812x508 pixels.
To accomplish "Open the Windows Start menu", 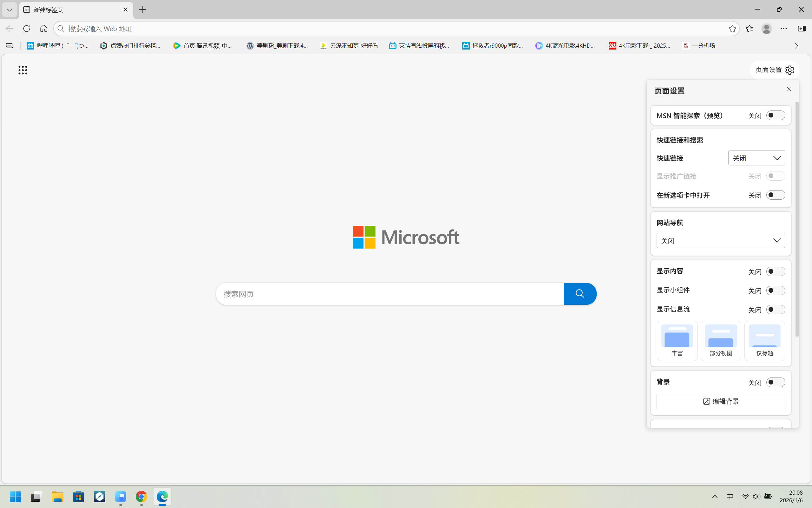I will point(15,497).
